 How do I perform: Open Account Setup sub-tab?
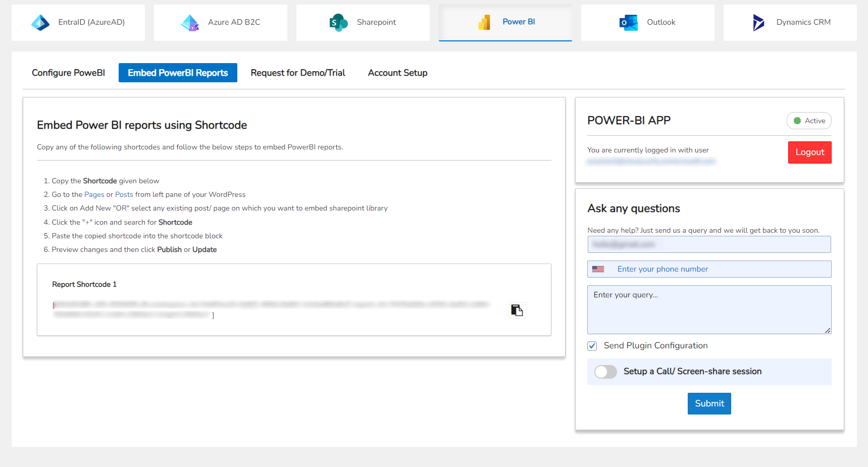point(397,73)
